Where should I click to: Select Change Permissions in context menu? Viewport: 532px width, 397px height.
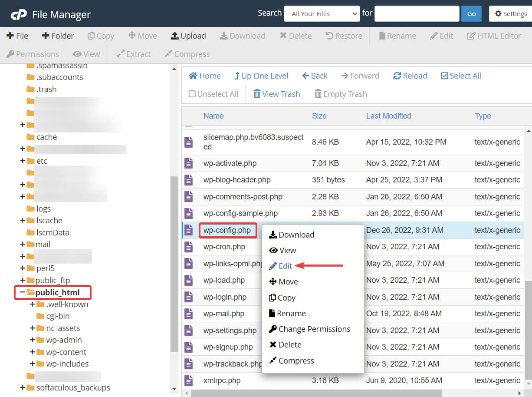click(314, 329)
